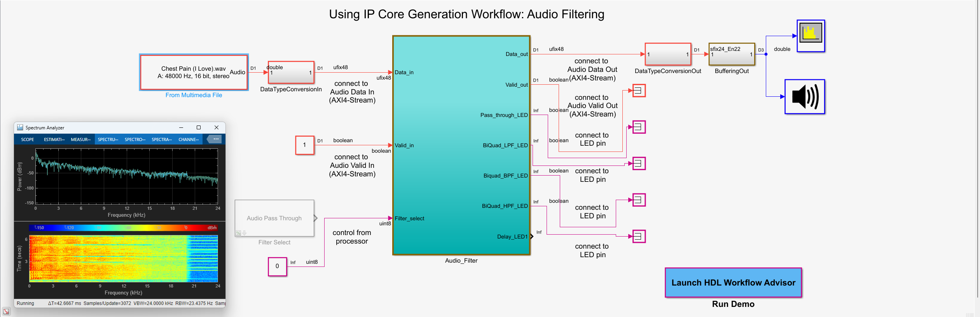Image resolution: width=980 pixels, height=317 pixels.
Task: Click the Spectrum Analyzer window title icon
Action: [x=20, y=127]
